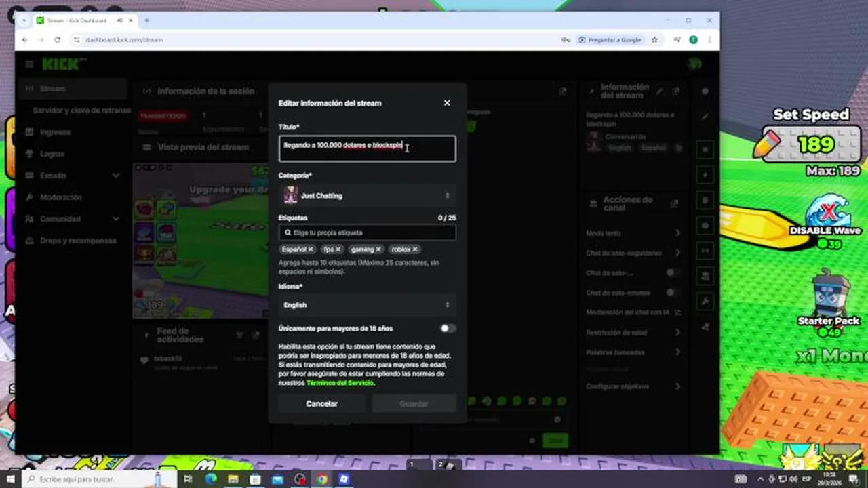The height and width of the screenshot is (488, 868).
Task: Remove the fps tag chip
Action: pyautogui.click(x=338, y=249)
